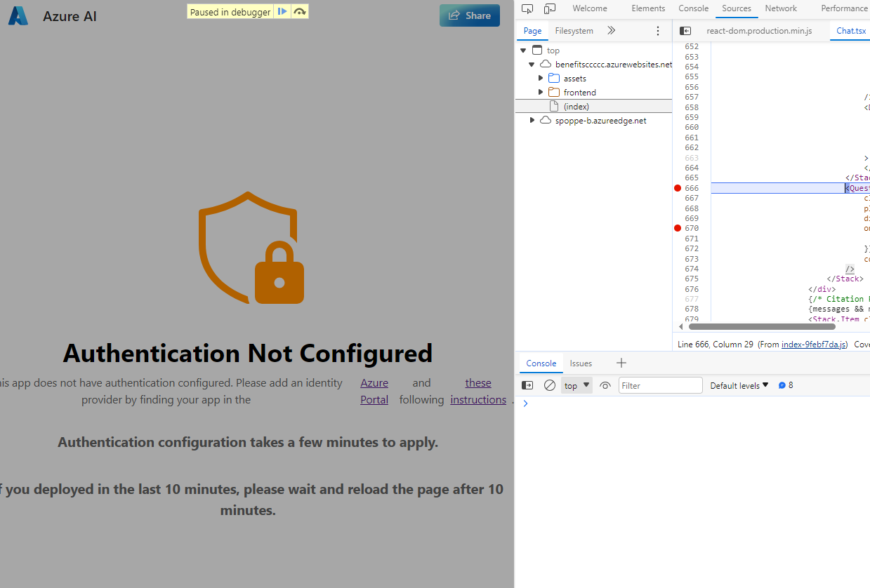
Task: Select the Page navigator tab
Action: pos(532,31)
